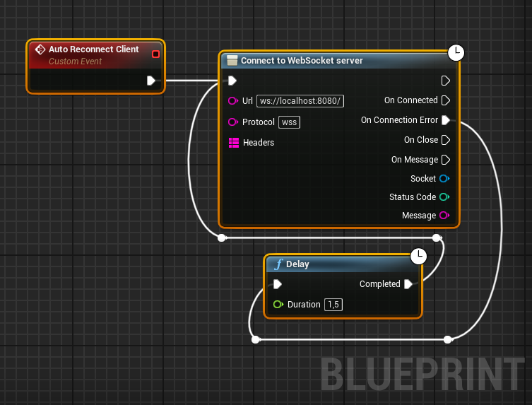This screenshot has height=405, width=532.
Task: Click the red delegate pin on Auto Reconnect Client
Action: click(x=155, y=54)
